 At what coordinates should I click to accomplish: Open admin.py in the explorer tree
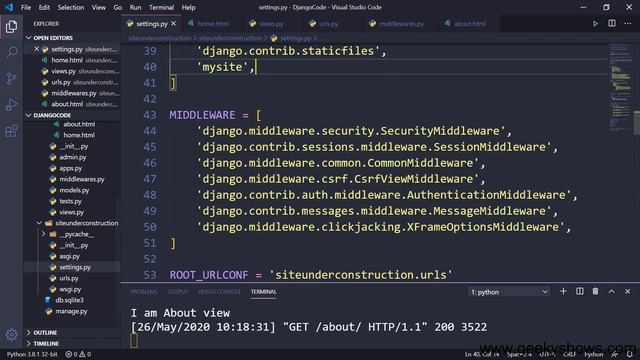point(72,157)
